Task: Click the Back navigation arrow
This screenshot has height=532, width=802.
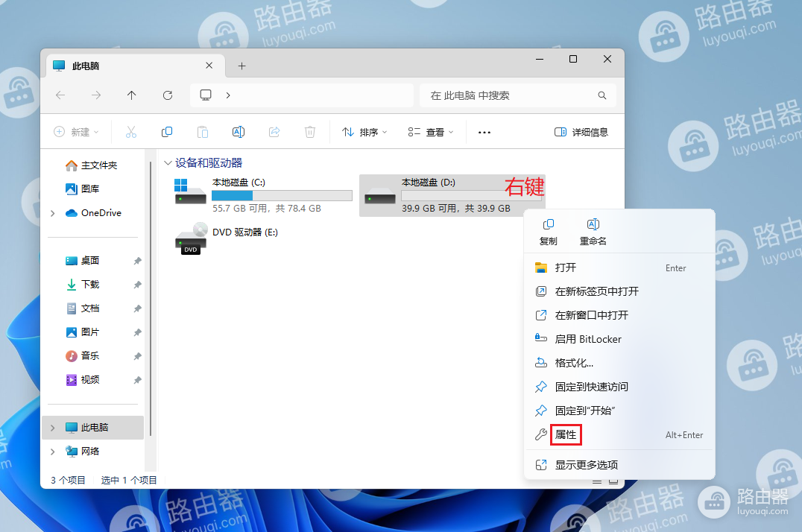Action: click(x=60, y=95)
